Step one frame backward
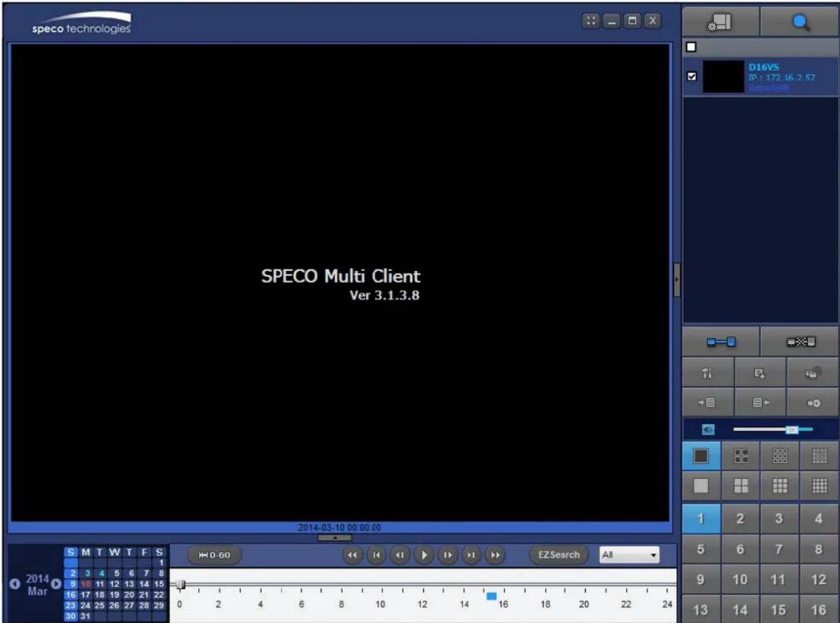The height and width of the screenshot is (623, 840). (x=400, y=555)
